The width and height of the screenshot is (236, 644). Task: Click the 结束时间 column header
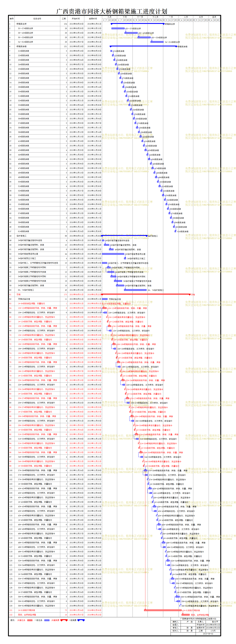93,19
